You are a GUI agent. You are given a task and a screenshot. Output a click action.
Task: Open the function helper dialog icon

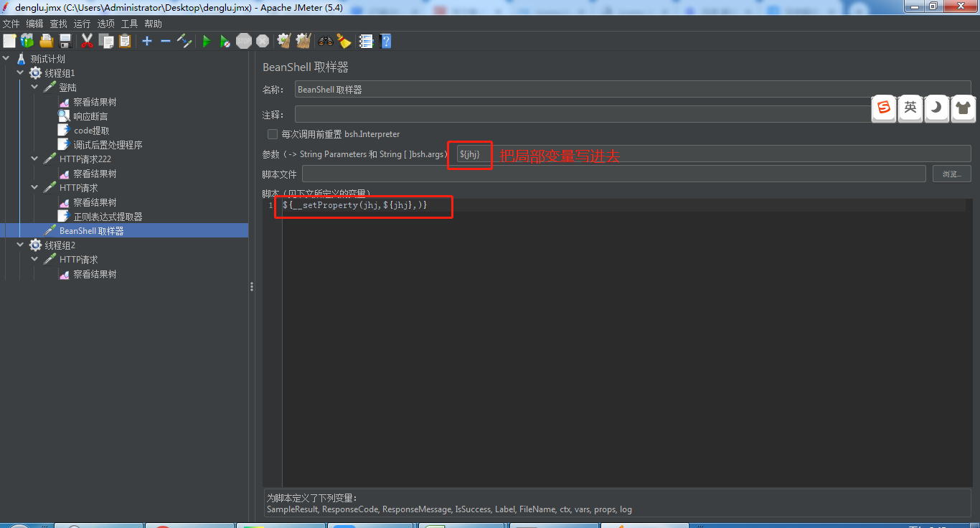(367, 41)
